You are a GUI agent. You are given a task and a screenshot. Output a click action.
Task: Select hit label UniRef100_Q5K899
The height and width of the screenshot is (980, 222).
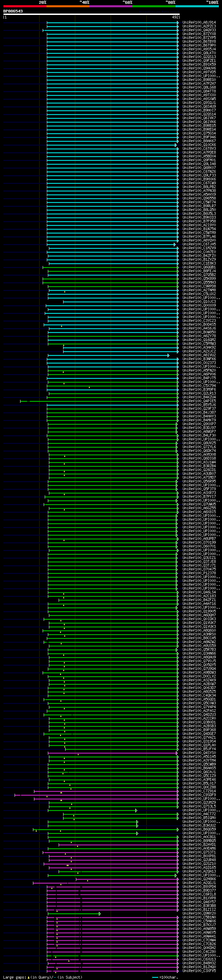tap(199, 278)
